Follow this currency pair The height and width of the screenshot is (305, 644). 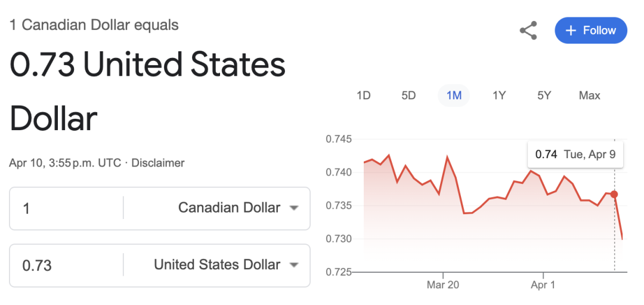point(591,30)
